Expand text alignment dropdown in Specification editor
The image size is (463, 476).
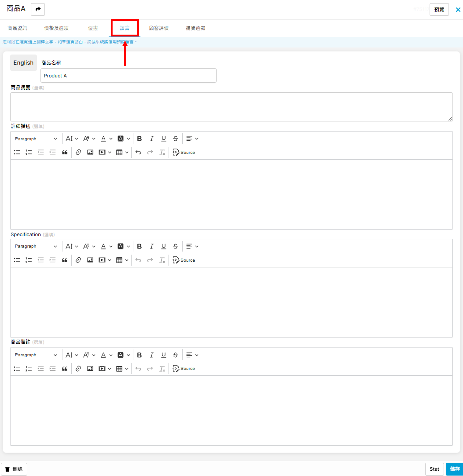[192, 246]
